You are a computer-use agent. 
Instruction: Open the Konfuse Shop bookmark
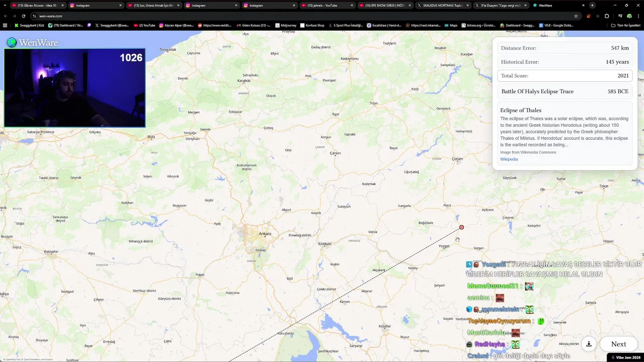click(312, 25)
